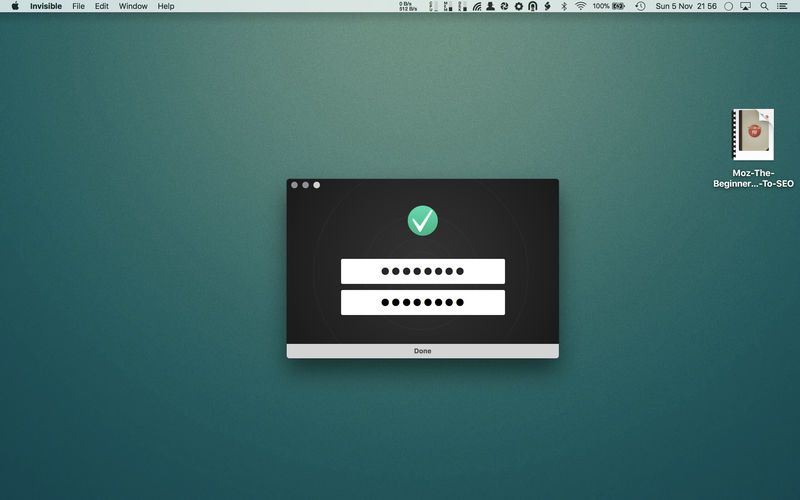Click the green checkmark icon
The width and height of the screenshot is (800, 500).
pyautogui.click(x=422, y=220)
